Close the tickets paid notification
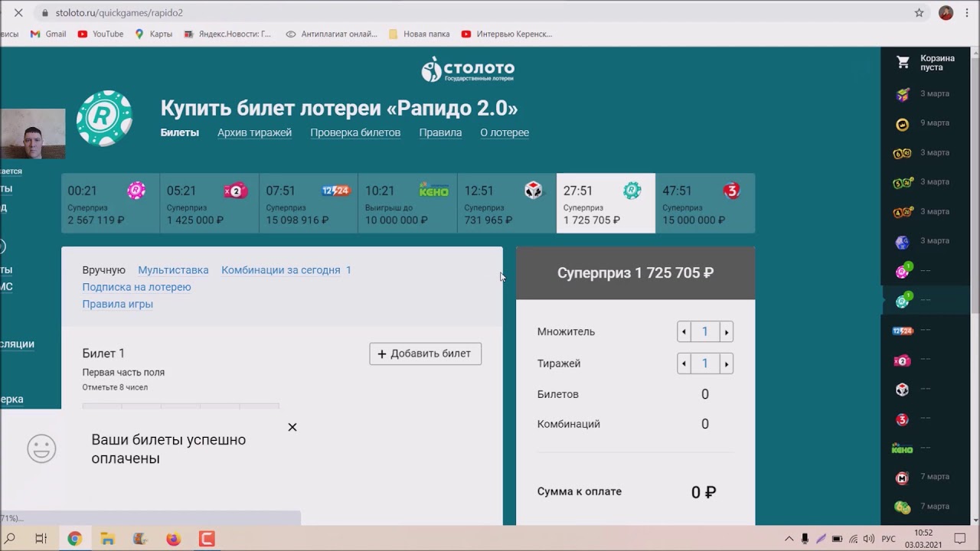The image size is (980, 551). (x=292, y=427)
